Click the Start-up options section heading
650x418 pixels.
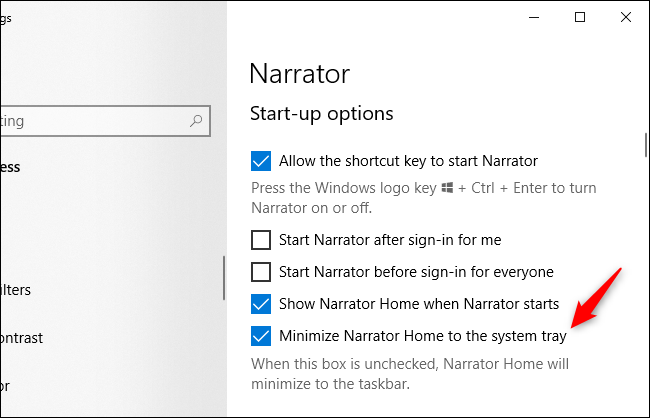322,114
